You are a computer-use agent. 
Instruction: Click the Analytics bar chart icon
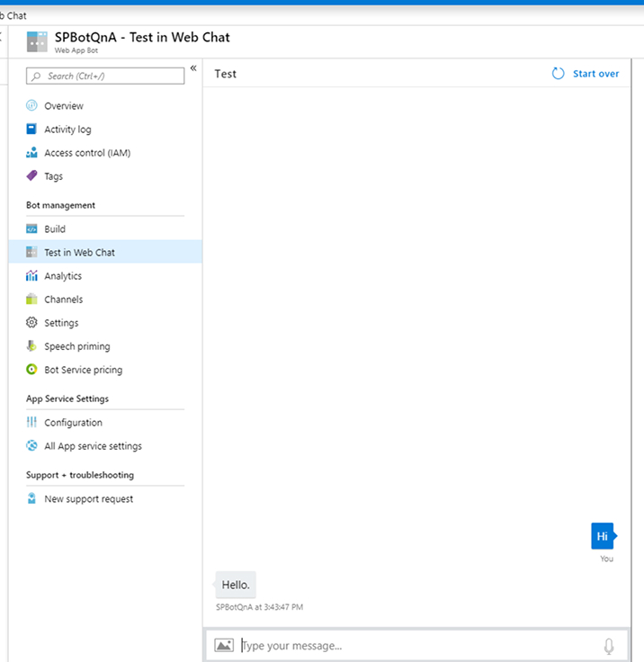[31, 276]
